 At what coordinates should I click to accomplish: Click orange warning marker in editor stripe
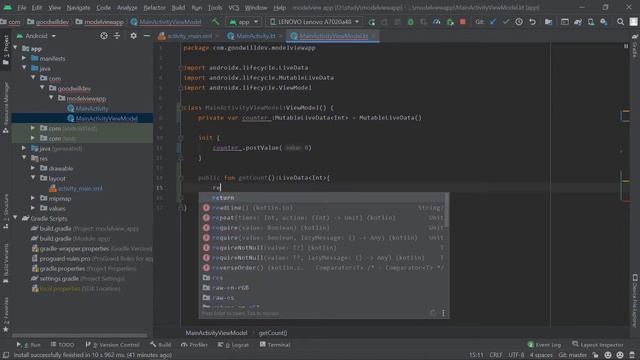626,111
